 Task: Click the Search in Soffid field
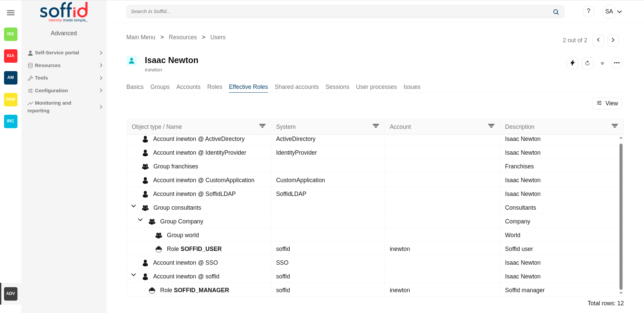pyautogui.click(x=345, y=12)
